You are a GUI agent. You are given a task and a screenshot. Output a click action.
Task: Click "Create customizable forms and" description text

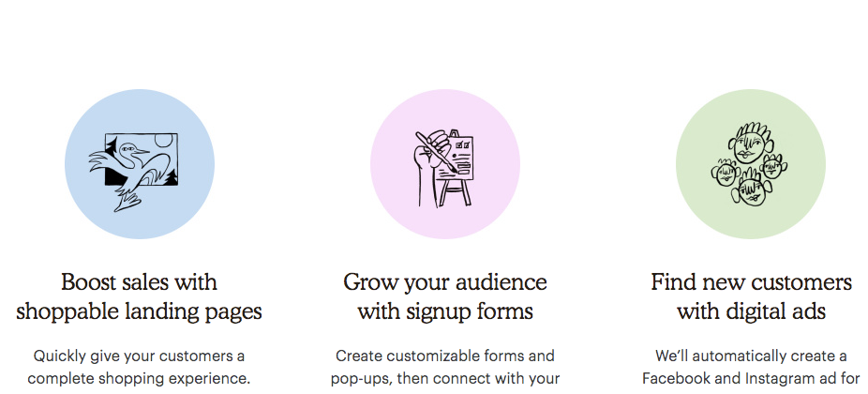click(445, 356)
